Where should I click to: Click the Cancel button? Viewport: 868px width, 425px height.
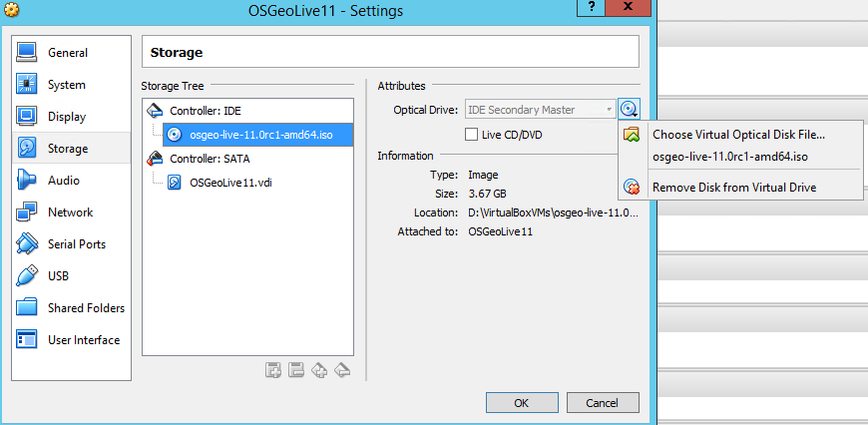pyautogui.click(x=603, y=403)
